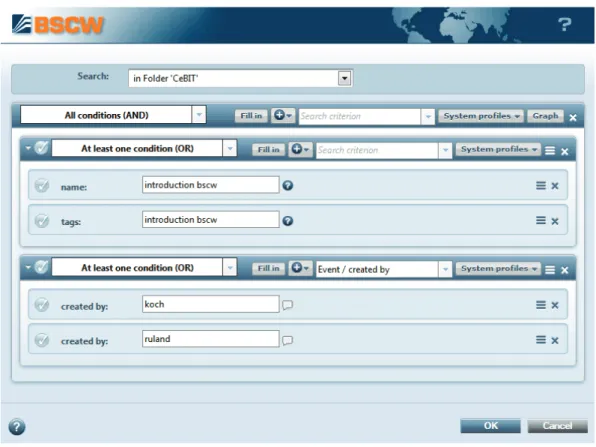
Task: Delete the name condition row
Action: [x=555, y=186]
